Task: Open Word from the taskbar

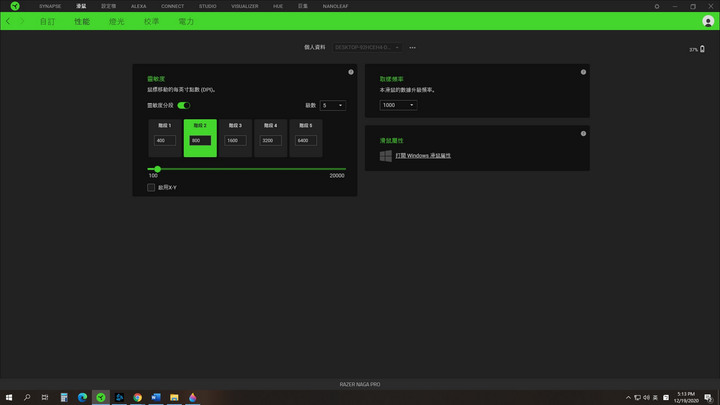Action: [156, 397]
